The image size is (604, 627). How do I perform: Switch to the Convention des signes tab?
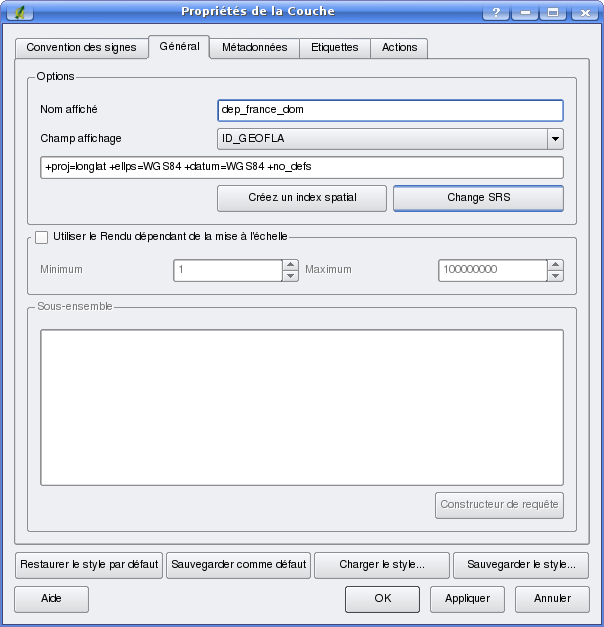coord(81,48)
